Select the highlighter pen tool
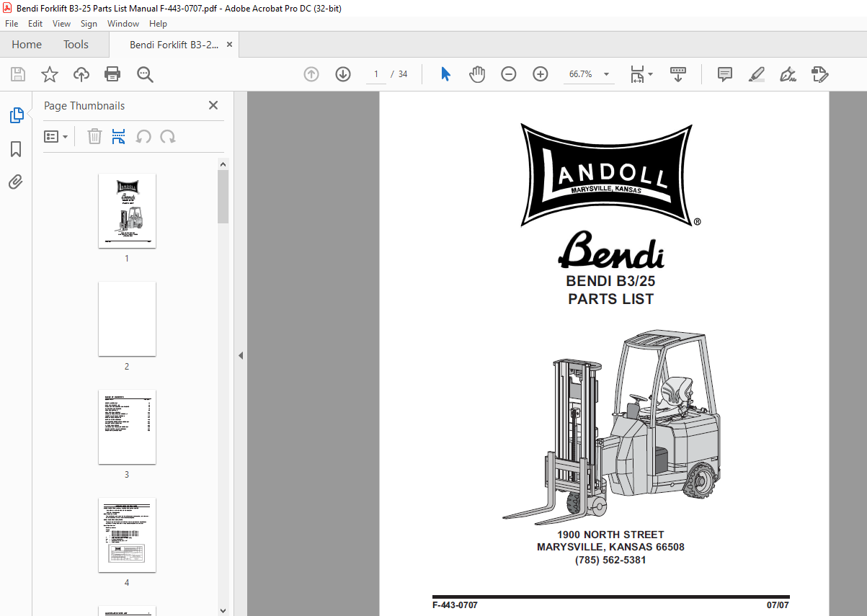The height and width of the screenshot is (616, 867). [x=757, y=74]
